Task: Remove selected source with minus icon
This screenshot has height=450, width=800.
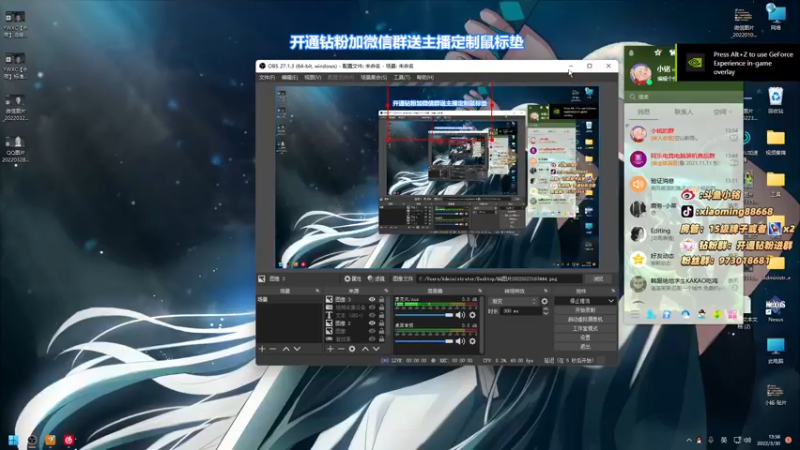Action: coord(341,349)
